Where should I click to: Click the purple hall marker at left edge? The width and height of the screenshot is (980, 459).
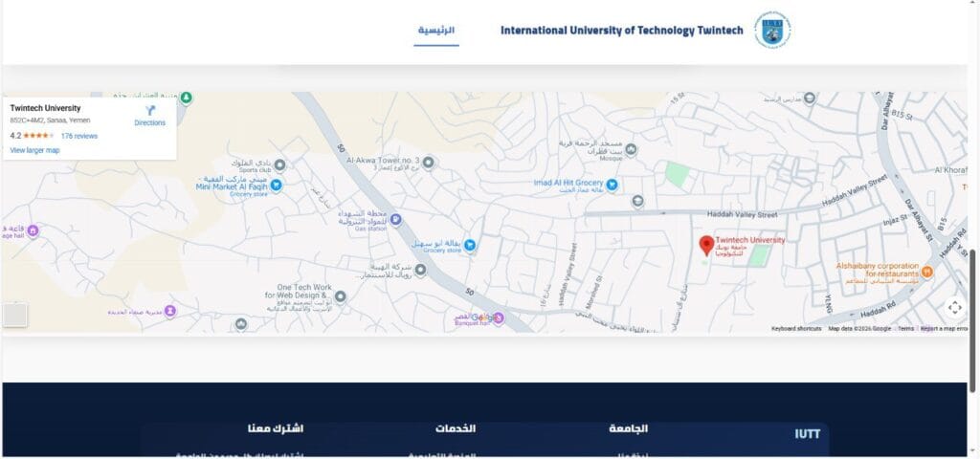pyautogui.click(x=33, y=231)
